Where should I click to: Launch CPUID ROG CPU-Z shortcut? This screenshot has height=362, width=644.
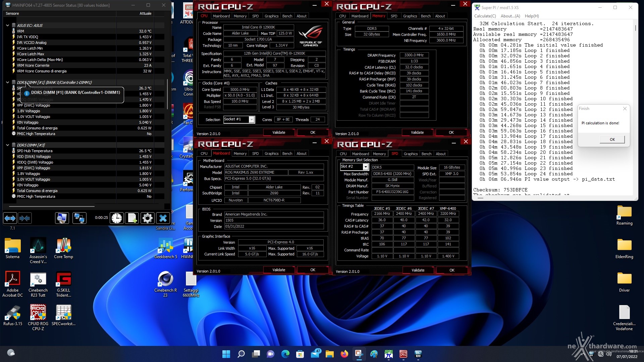pos(38,318)
